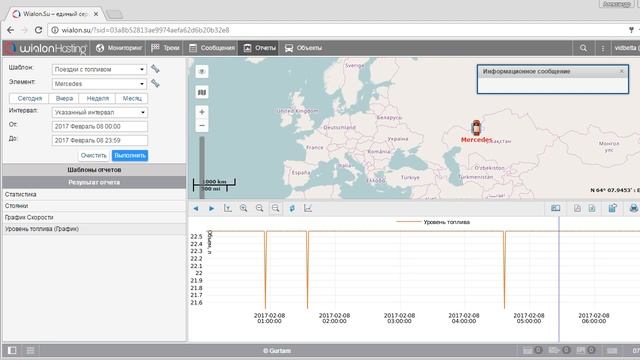Open the Статистика report row
This screenshot has width=640, height=360.
click(94, 194)
